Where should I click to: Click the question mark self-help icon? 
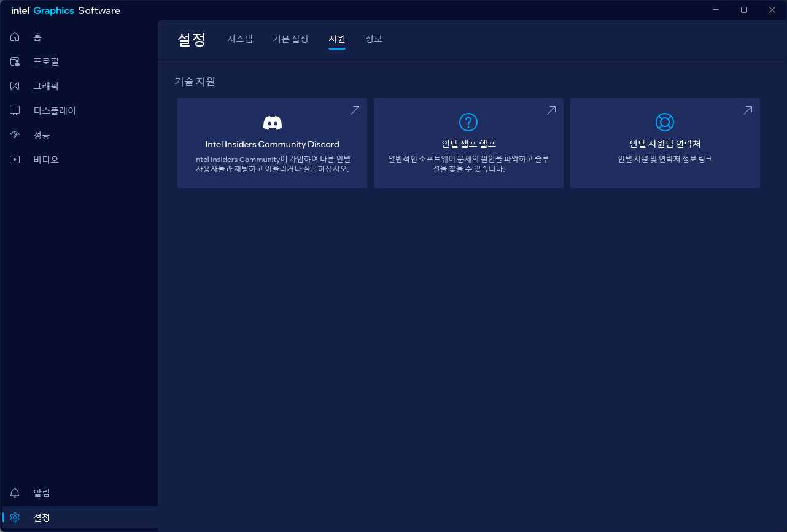(468, 122)
